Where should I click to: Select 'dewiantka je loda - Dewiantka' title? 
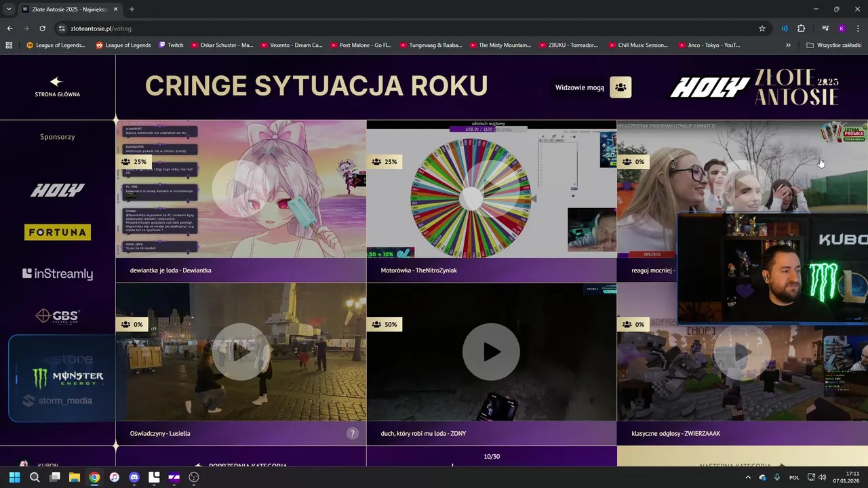(x=170, y=270)
